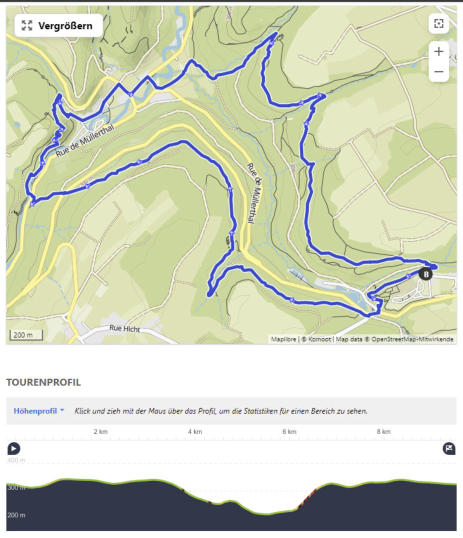Open the MapLibre attribution link

pos(283,339)
